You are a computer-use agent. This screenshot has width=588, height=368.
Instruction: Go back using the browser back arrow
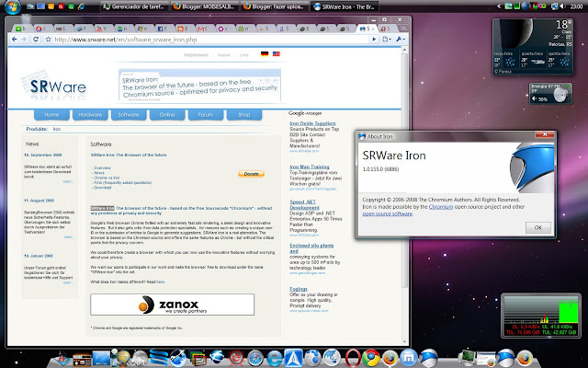[x=15, y=39]
